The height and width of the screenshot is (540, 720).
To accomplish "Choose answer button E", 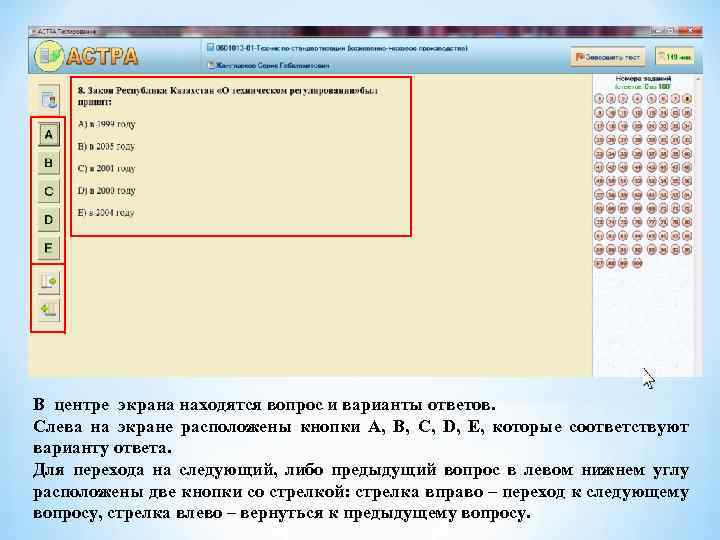I will 48,248.
